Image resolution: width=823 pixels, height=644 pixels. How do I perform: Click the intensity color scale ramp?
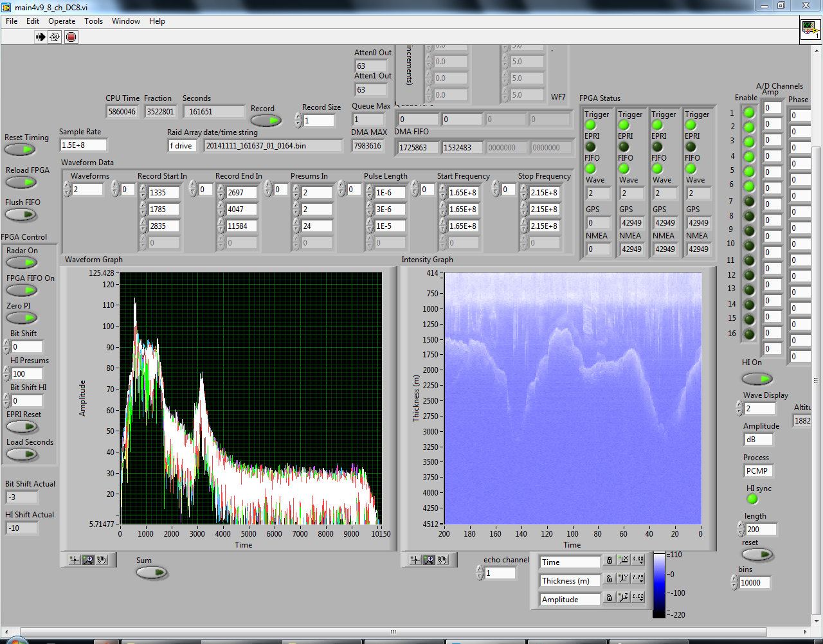coord(659,585)
